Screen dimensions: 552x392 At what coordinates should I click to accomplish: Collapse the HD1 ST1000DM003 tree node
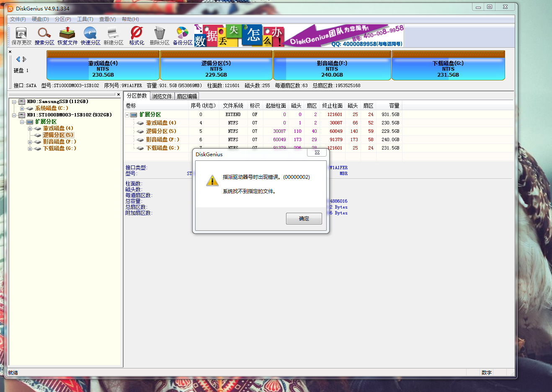[14, 115]
